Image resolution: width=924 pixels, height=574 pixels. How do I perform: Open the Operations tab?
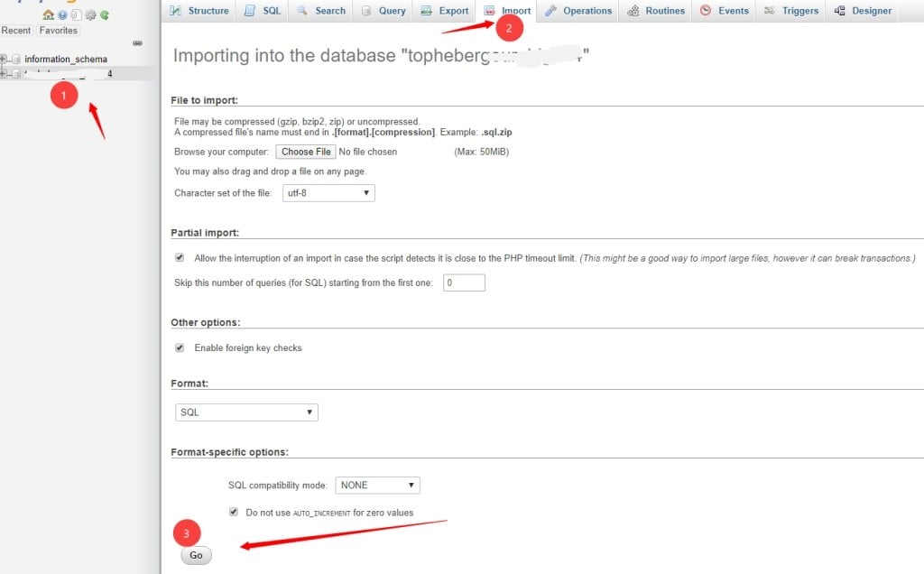point(578,11)
